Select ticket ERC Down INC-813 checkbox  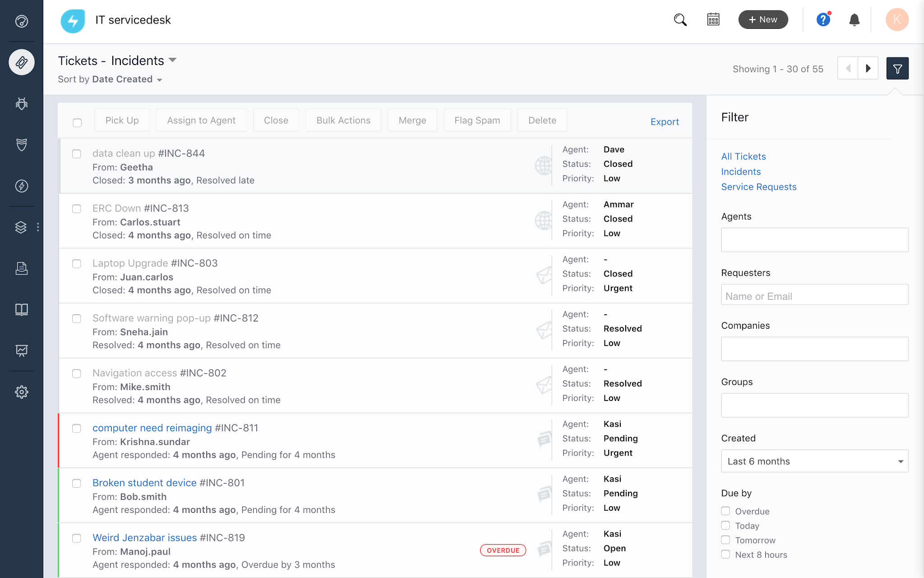[77, 209]
